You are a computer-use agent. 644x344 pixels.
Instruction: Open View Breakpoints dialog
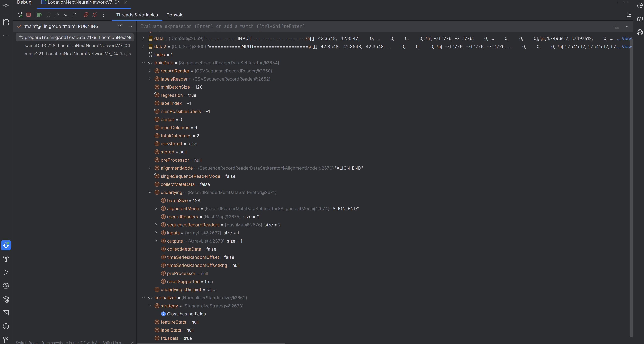coord(86,15)
